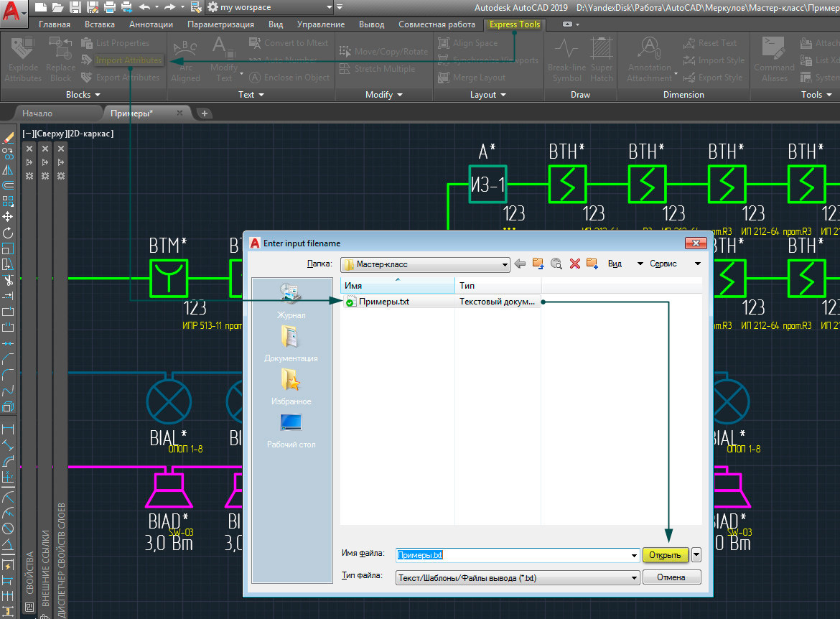Click the Super Hatch tool

pos(602,59)
